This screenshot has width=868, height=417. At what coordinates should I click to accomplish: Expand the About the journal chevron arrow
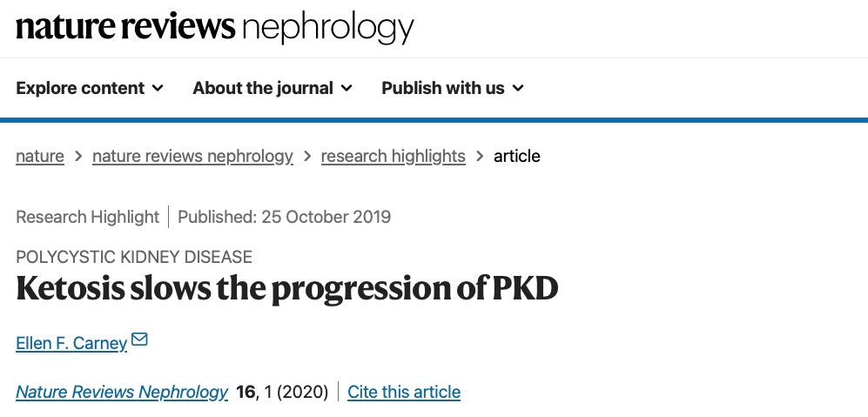tap(347, 88)
